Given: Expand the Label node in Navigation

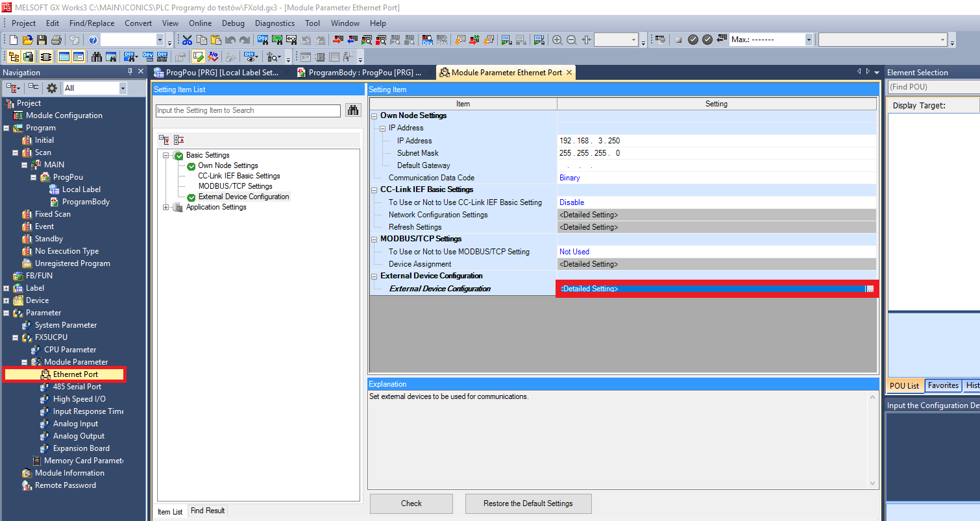Looking at the screenshot, I should tap(6, 288).
